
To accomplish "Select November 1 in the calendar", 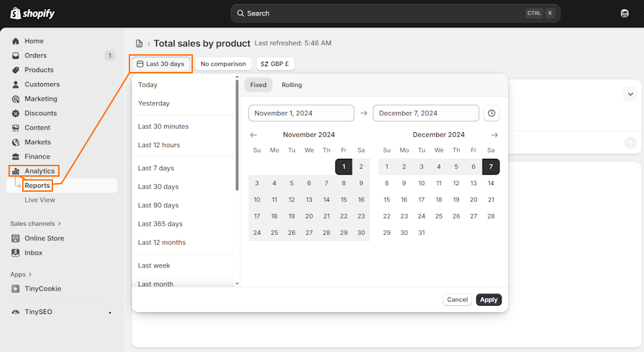I will coord(344,167).
